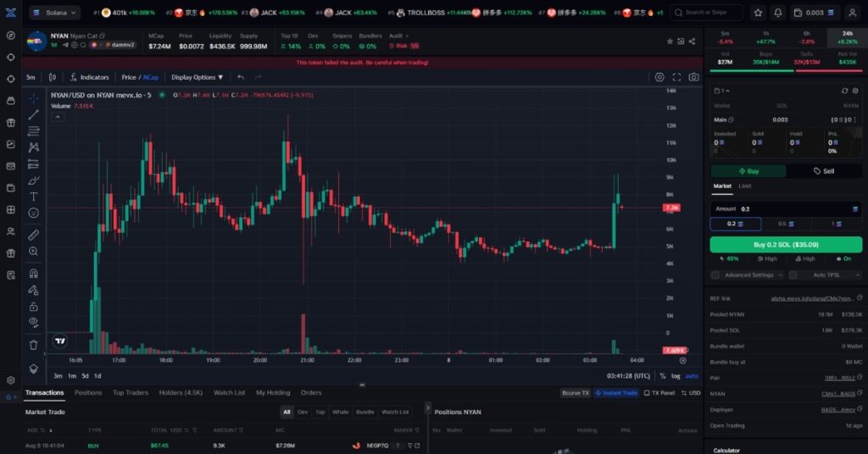Open the Top Traders tab

tap(131, 393)
